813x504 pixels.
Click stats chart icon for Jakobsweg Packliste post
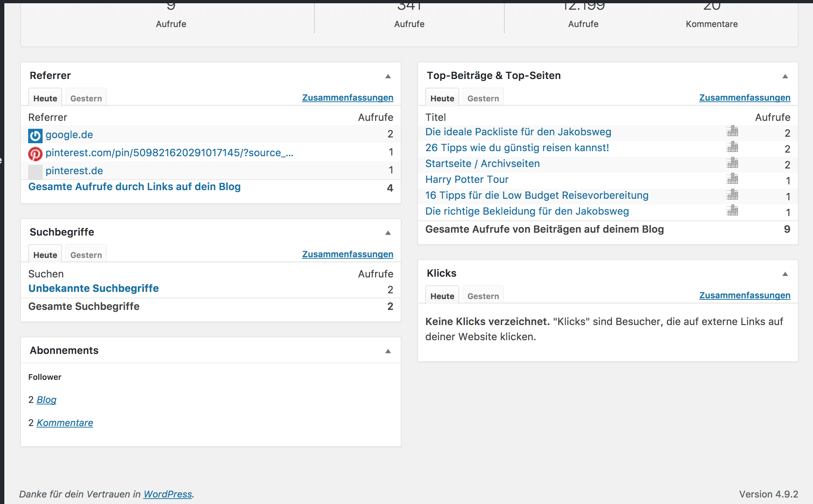tap(732, 131)
